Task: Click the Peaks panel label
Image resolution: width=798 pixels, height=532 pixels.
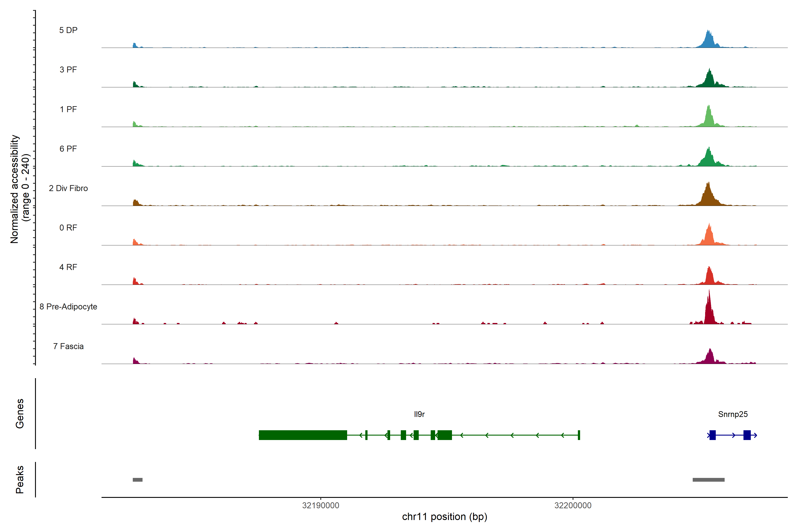Action: pyautogui.click(x=20, y=479)
